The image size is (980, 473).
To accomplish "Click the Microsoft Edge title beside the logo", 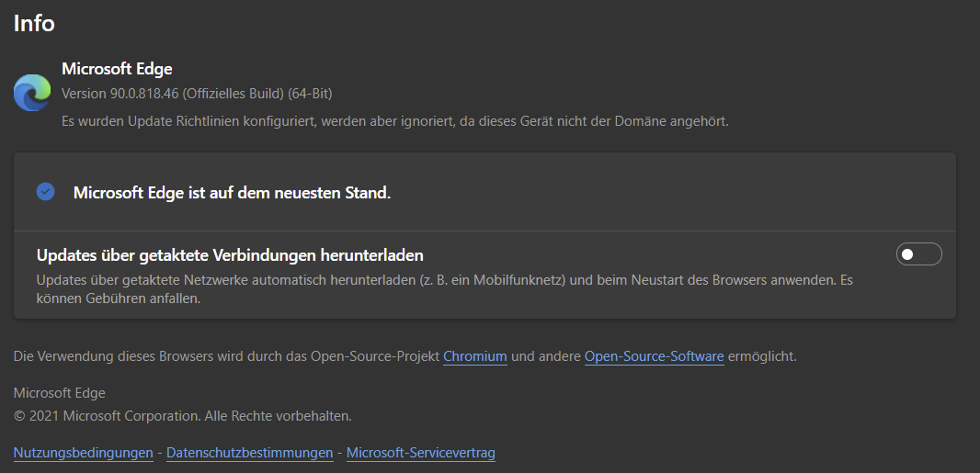I will (117, 68).
